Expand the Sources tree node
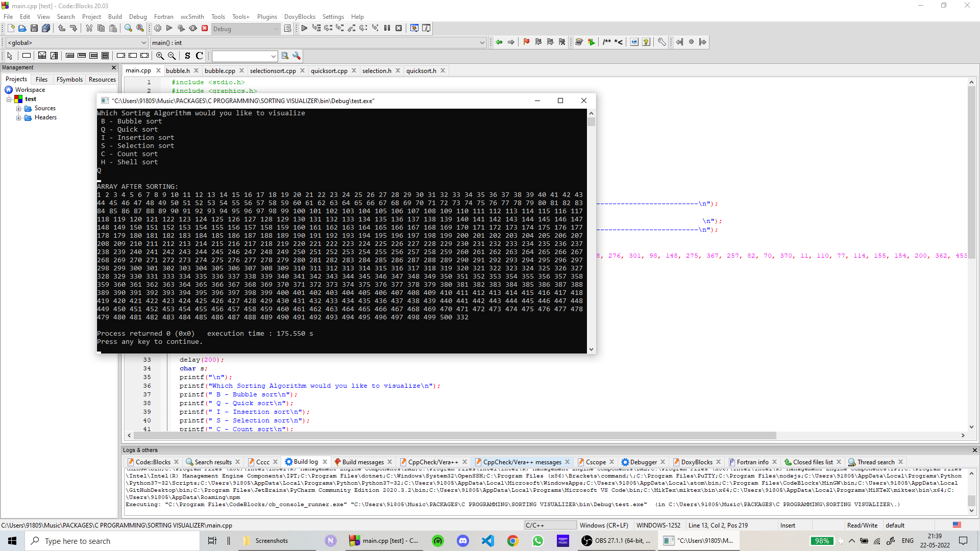This screenshot has width=980, height=551. 19,108
